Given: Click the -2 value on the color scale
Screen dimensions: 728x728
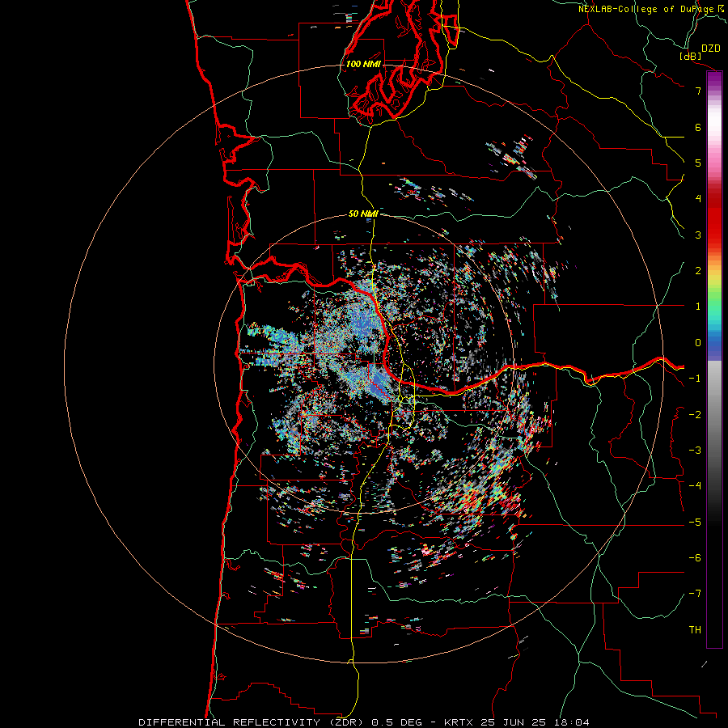Looking at the screenshot, I should (695, 415).
